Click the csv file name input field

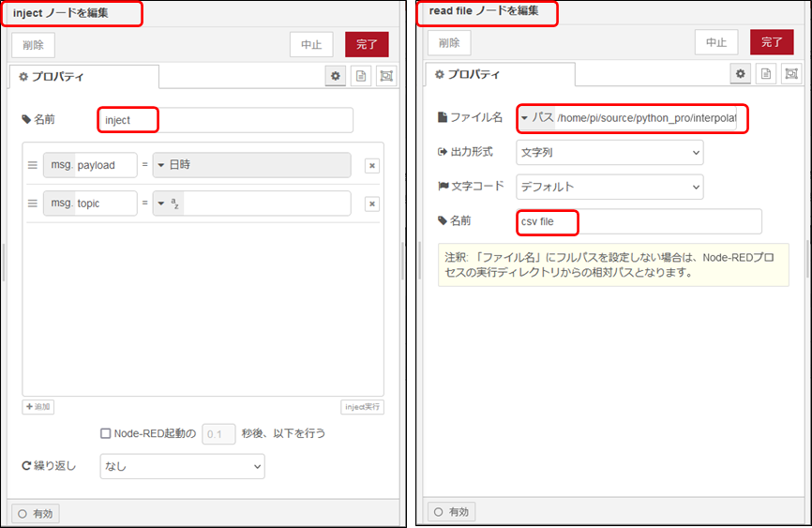(x=638, y=221)
